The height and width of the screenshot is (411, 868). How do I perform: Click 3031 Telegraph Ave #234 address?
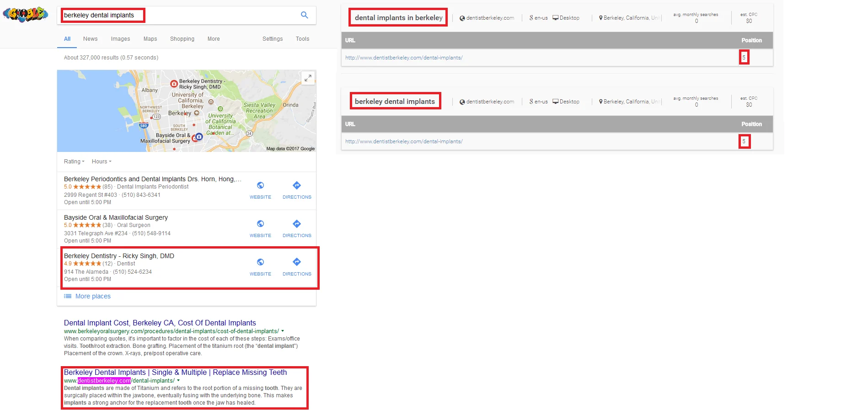[x=96, y=233]
